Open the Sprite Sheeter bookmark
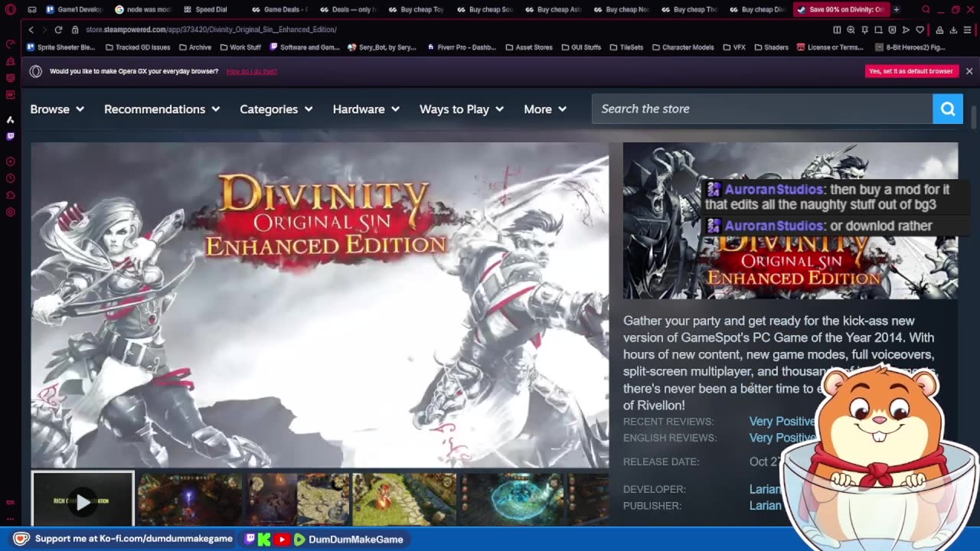The image size is (980, 551). pyautogui.click(x=61, y=47)
